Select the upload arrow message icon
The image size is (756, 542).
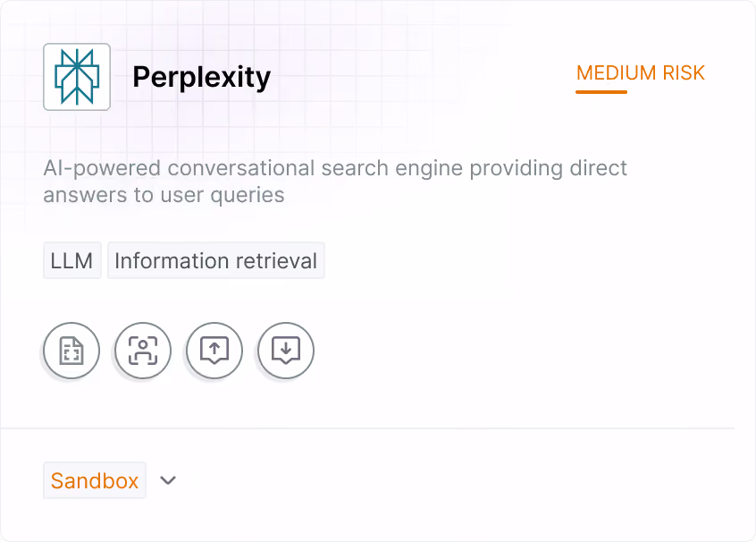tap(214, 351)
